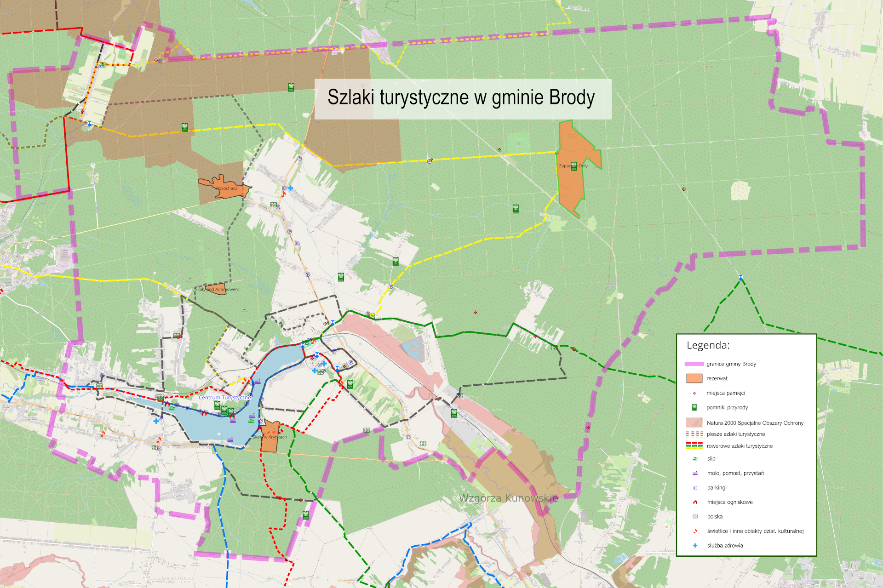Viewport: 883px width, 588px height.
Task: Click the piesze szlaki turystyczne line sample in the legend
Action: pyautogui.click(x=694, y=434)
